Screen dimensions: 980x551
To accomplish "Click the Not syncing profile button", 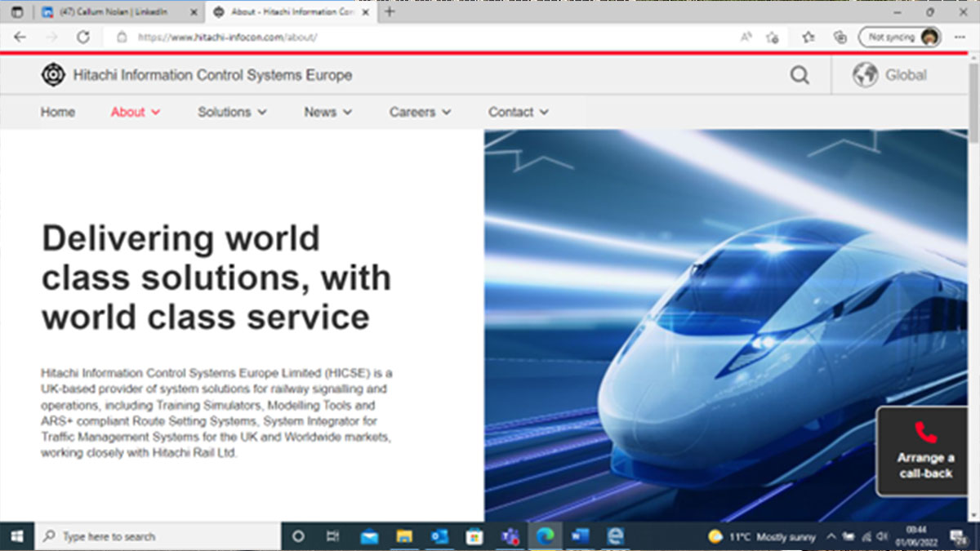I will click(900, 37).
